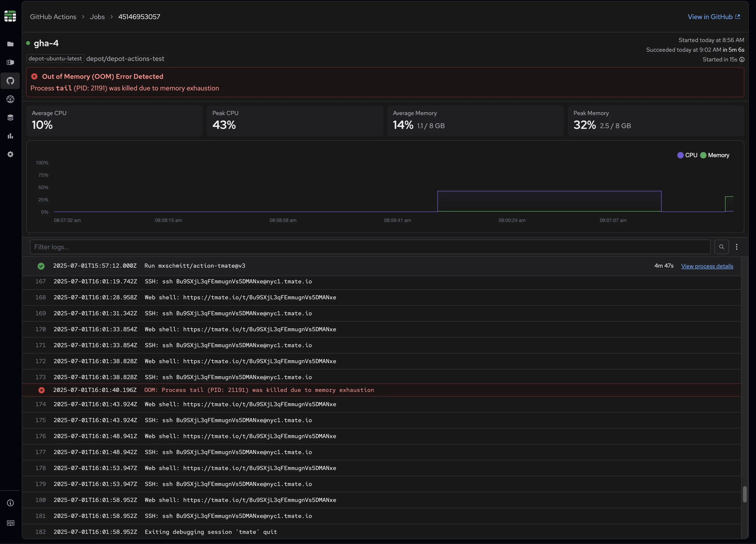Open the info icon near sidebar bottom

pyautogui.click(x=10, y=502)
